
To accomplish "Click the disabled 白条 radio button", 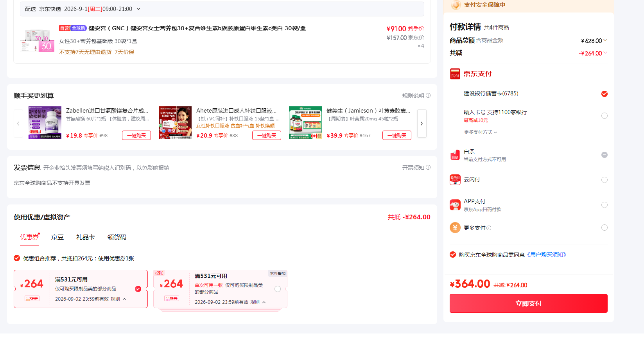I will pos(605,155).
